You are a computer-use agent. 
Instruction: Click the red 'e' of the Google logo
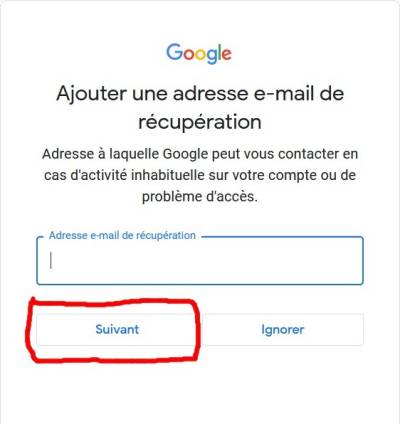(226, 55)
